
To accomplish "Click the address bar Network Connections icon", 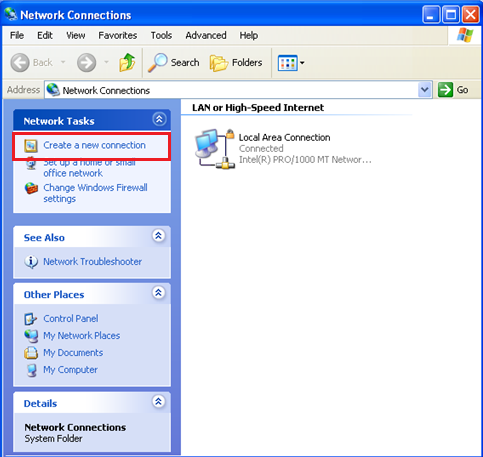I will click(x=53, y=90).
